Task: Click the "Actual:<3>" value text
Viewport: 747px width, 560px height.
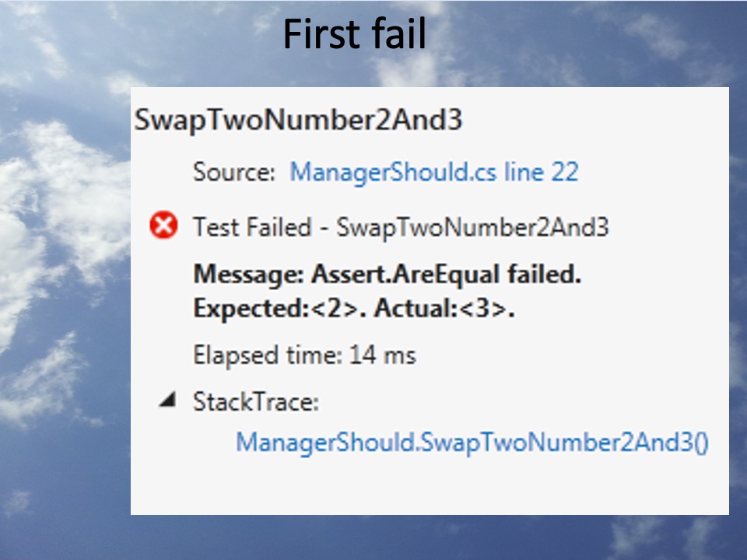Action: pos(444,309)
